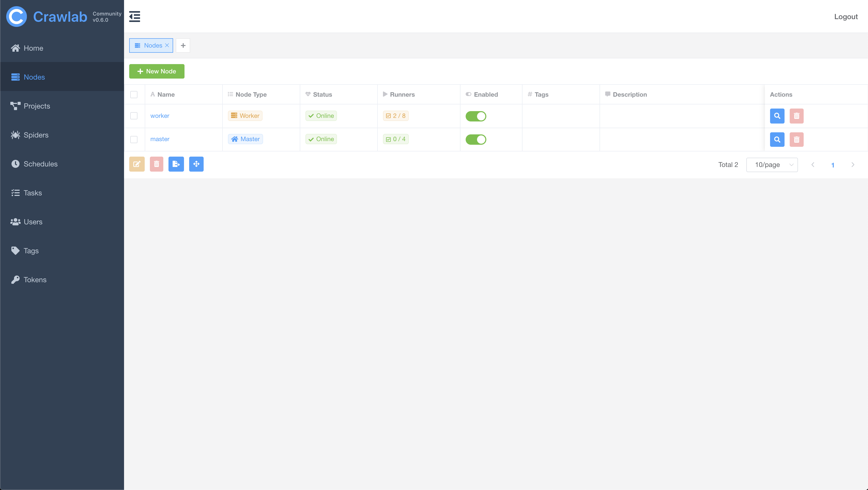Open the 10/page size dropdown
This screenshot has height=490, width=868.
(772, 165)
